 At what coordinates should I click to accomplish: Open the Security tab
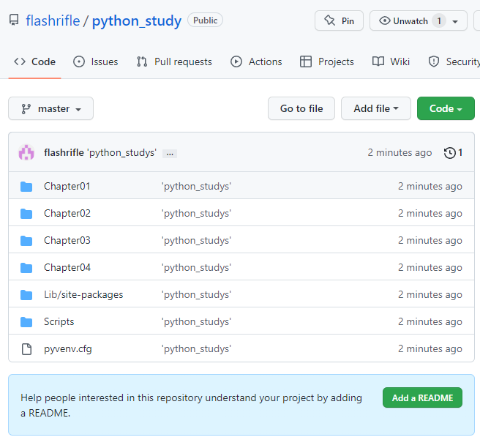pyautogui.click(x=454, y=62)
